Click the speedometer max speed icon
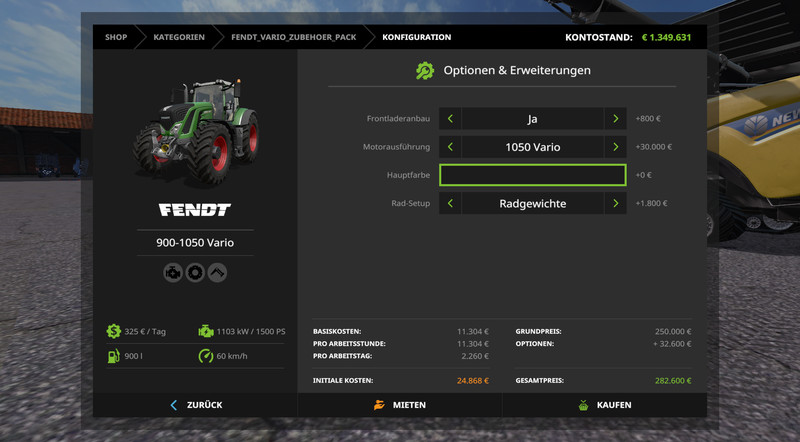The height and width of the screenshot is (442, 800). tap(205, 356)
